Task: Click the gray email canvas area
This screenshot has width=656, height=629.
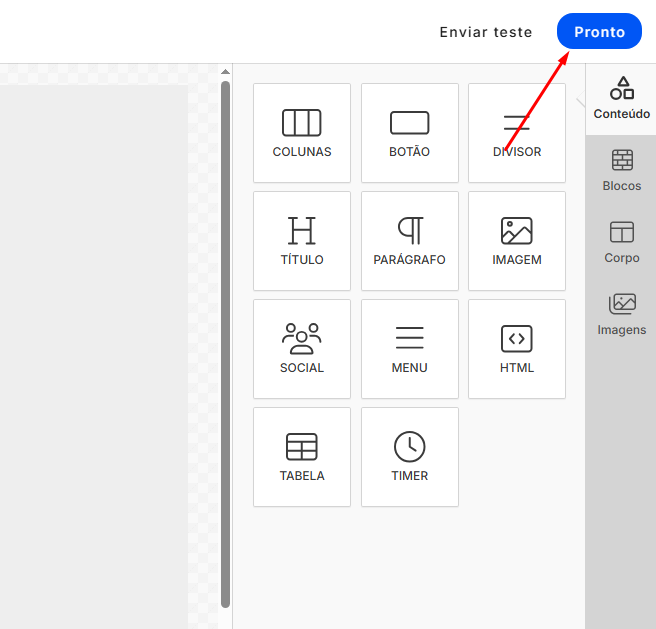Action: [x=94, y=356]
